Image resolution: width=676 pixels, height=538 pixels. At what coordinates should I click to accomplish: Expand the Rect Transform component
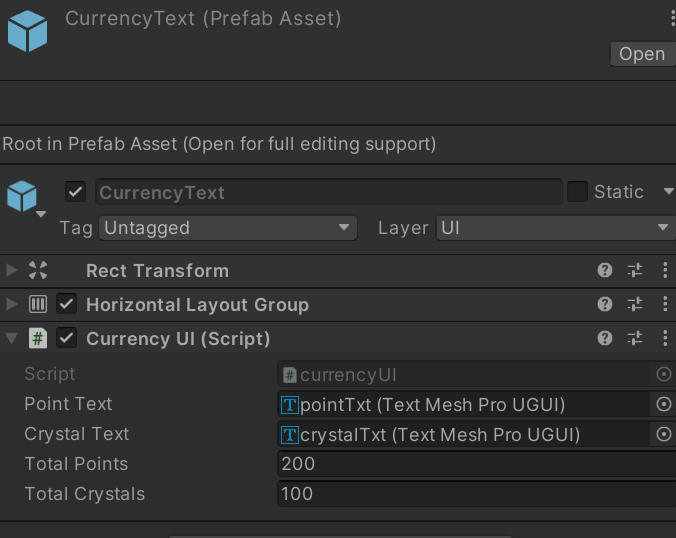12,270
